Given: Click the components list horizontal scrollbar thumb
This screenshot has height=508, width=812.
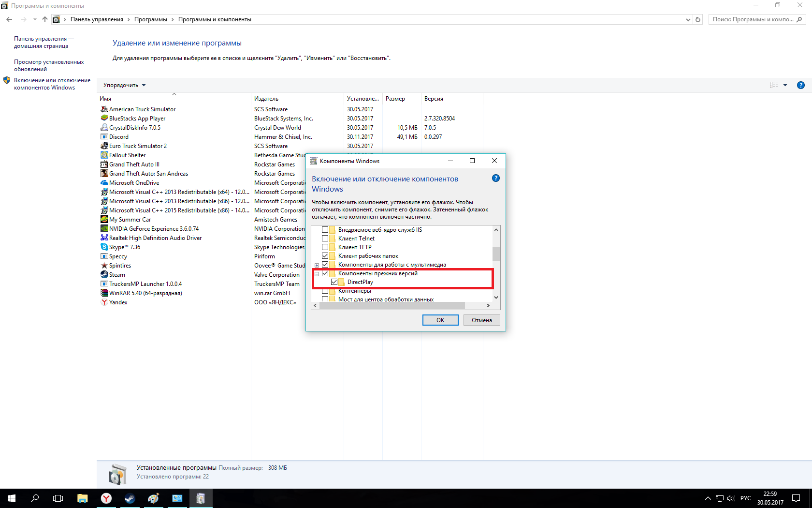Looking at the screenshot, I should click(392, 306).
